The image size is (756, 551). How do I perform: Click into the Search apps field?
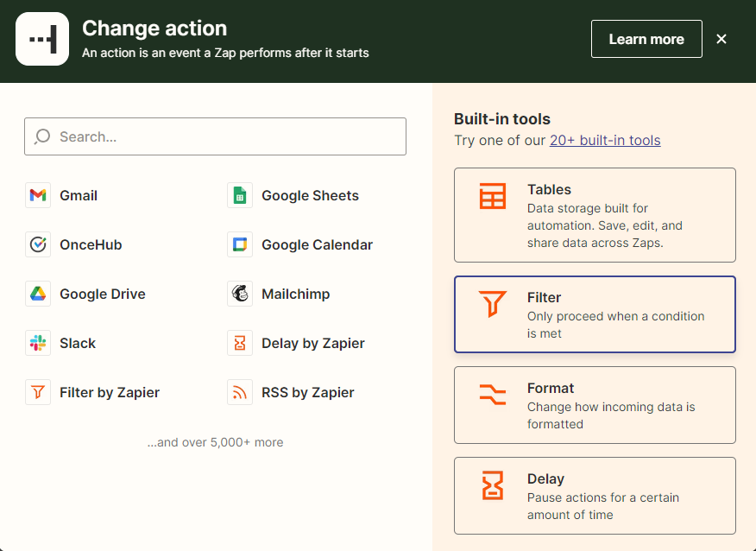coord(224,136)
